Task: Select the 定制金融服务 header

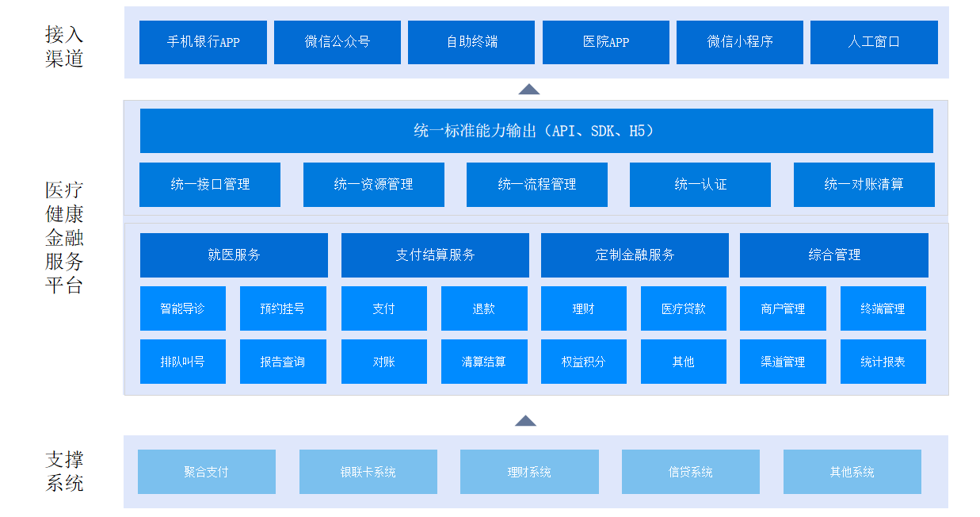Action: (x=635, y=255)
